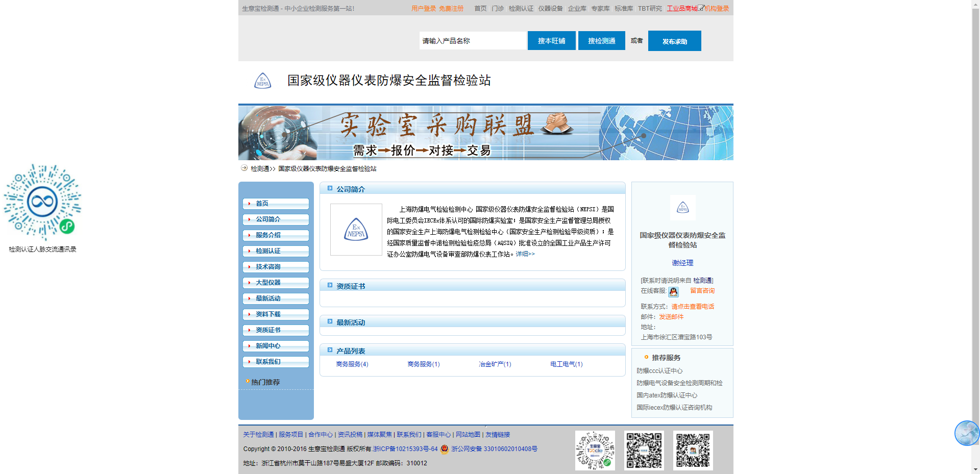Image resolution: width=980 pixels, height=474 pixels.
Task: Click the NEPSI logo in the right contact panel
Action: [682, 208]
